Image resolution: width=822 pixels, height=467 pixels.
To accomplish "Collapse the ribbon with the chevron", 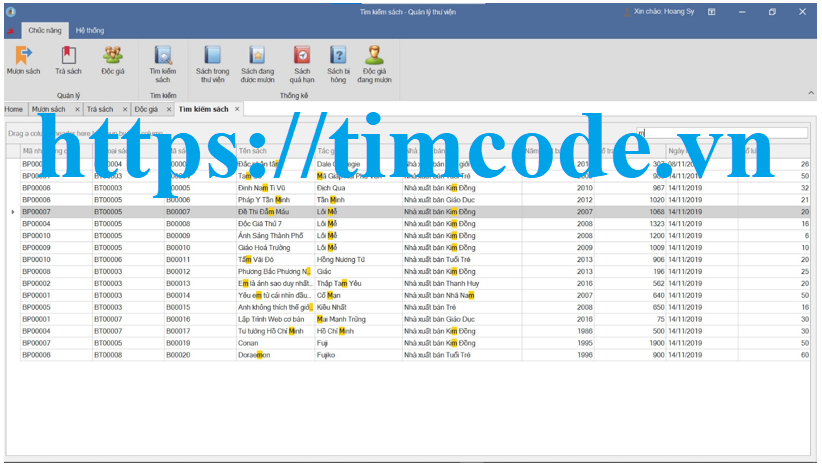I will click(811, 93).
